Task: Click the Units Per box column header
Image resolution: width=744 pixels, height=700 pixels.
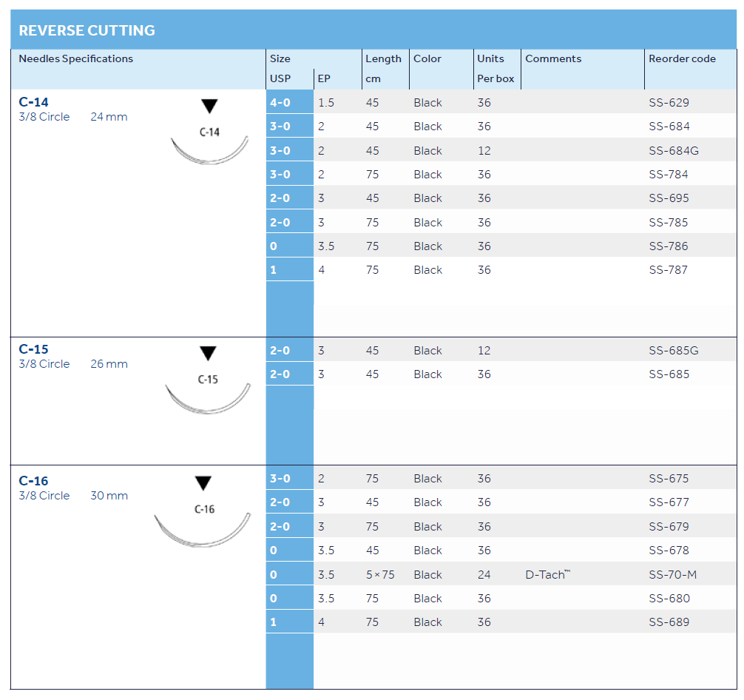Action: (495, 68)
